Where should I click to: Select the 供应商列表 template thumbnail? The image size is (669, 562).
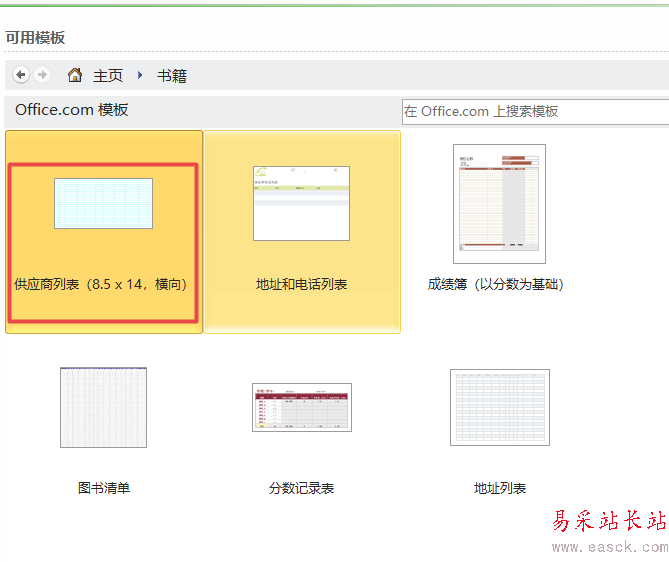103,204
